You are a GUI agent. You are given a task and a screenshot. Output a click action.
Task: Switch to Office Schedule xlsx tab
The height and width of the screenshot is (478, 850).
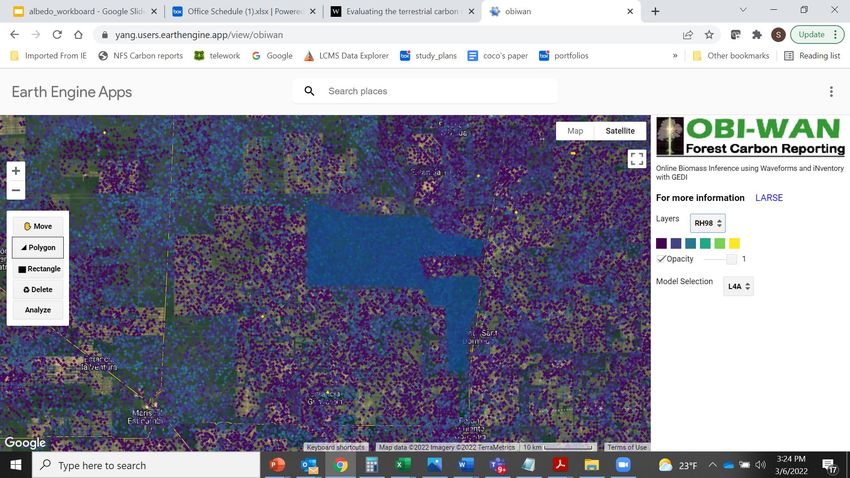coord(244,11)
